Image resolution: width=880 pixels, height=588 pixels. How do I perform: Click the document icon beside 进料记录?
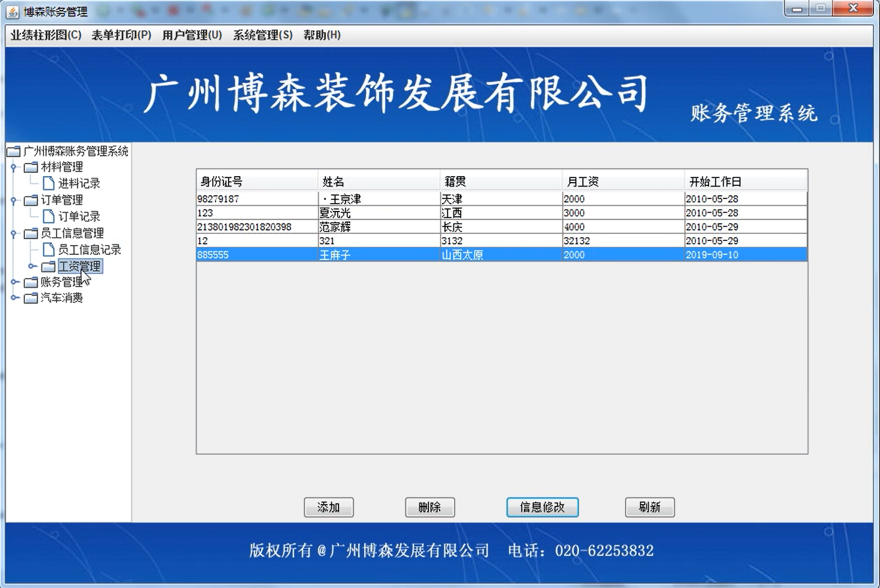(49, 183)
